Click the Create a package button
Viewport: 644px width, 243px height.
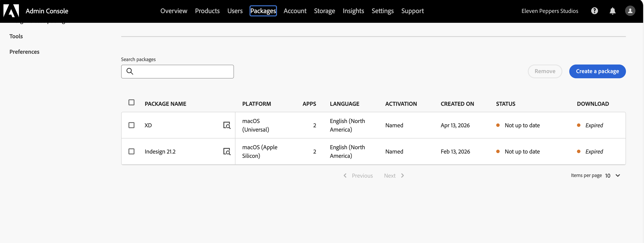[x=597, y=71]
